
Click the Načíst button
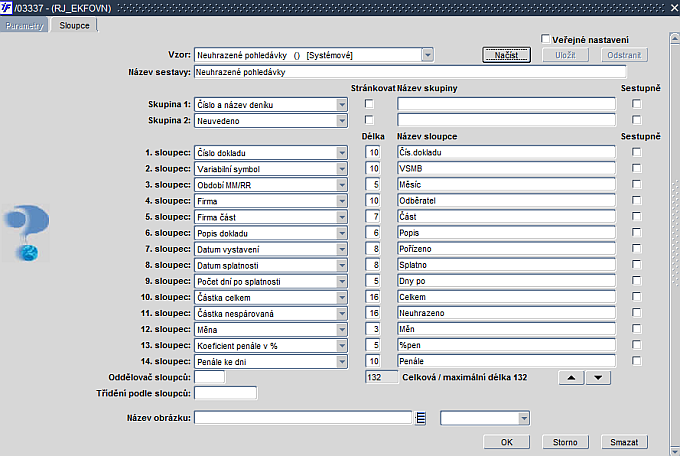[x=506, y=55]
